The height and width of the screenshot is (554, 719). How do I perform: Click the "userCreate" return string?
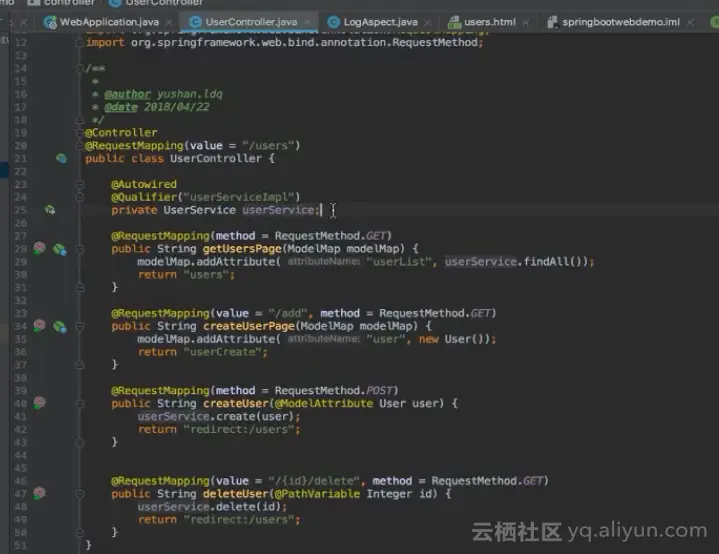tap(222, 352)
